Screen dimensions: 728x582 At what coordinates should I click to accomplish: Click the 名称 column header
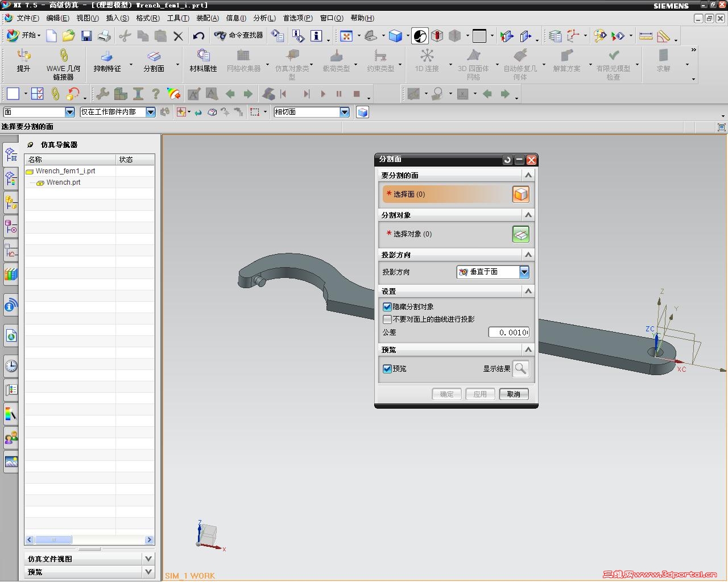tap(70, 160)
